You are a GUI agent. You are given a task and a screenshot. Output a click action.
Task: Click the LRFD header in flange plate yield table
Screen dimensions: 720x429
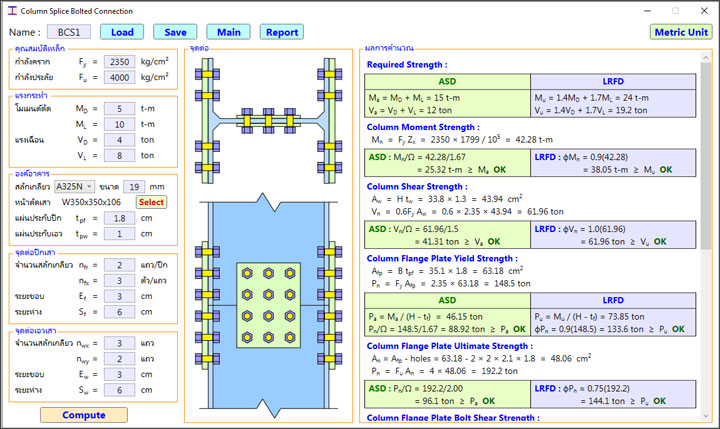[613, 300]
